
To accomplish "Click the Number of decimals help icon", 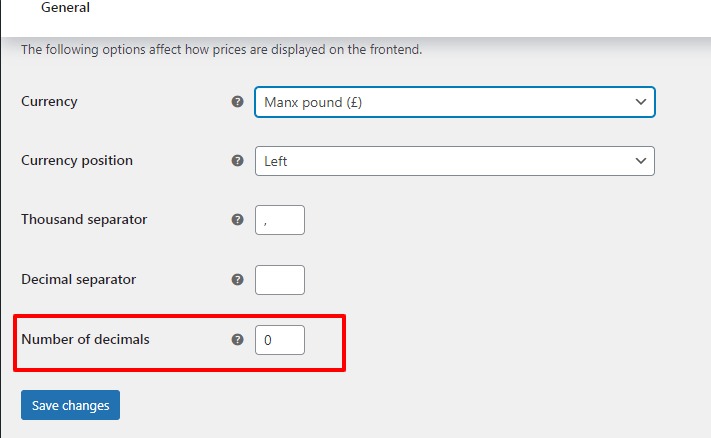I will pyautogui.click(x=237, y=340).
